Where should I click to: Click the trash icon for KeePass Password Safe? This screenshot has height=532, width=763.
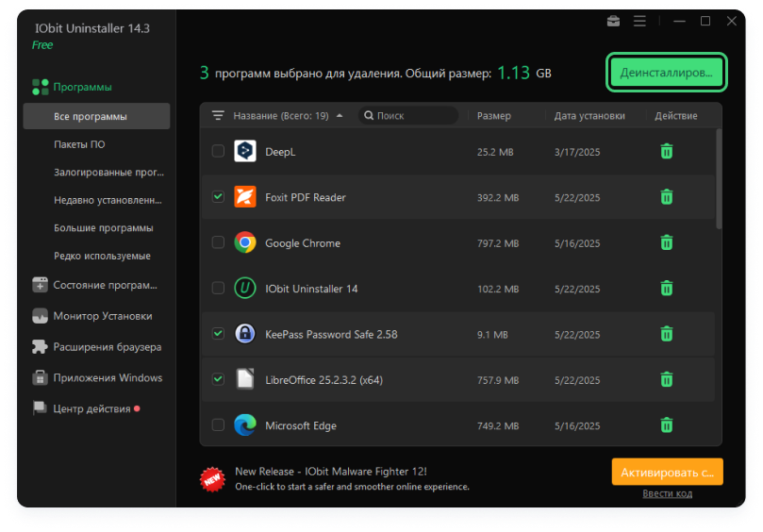(666, 334)
